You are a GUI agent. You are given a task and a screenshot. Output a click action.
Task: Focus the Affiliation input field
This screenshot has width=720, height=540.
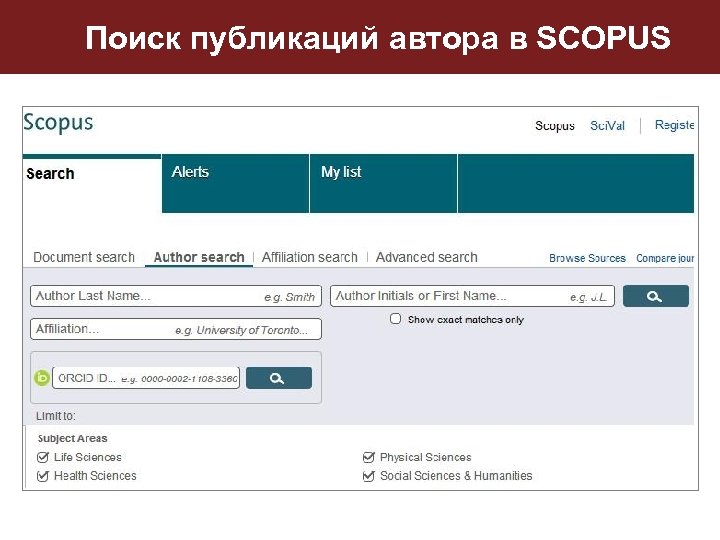pyautogui.click(x=176, y=329)
